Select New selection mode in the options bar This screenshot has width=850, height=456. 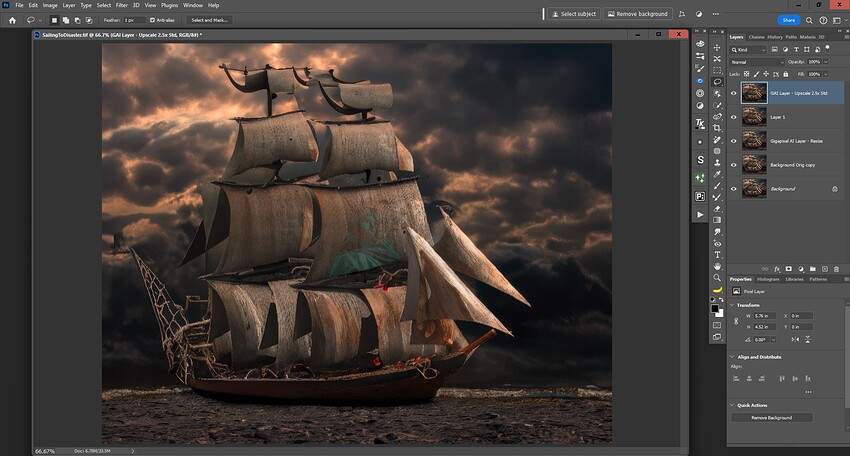click(54, 20)
